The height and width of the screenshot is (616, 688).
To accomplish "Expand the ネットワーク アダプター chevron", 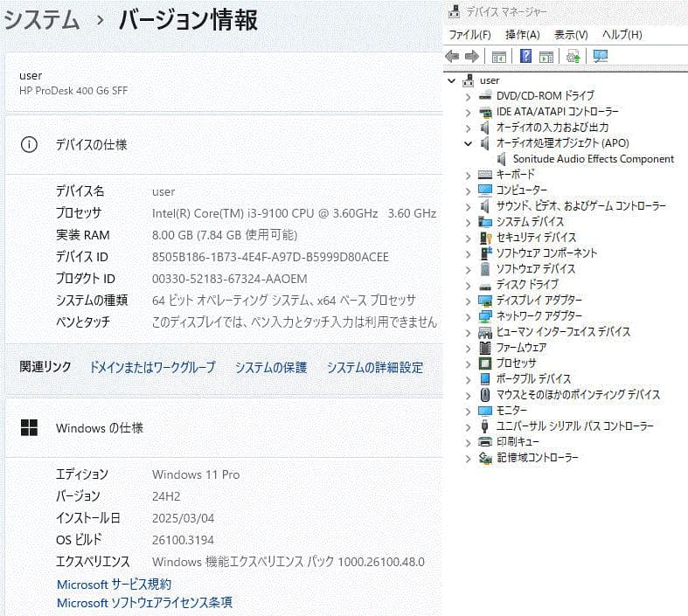I will click(x=469, y=317).
